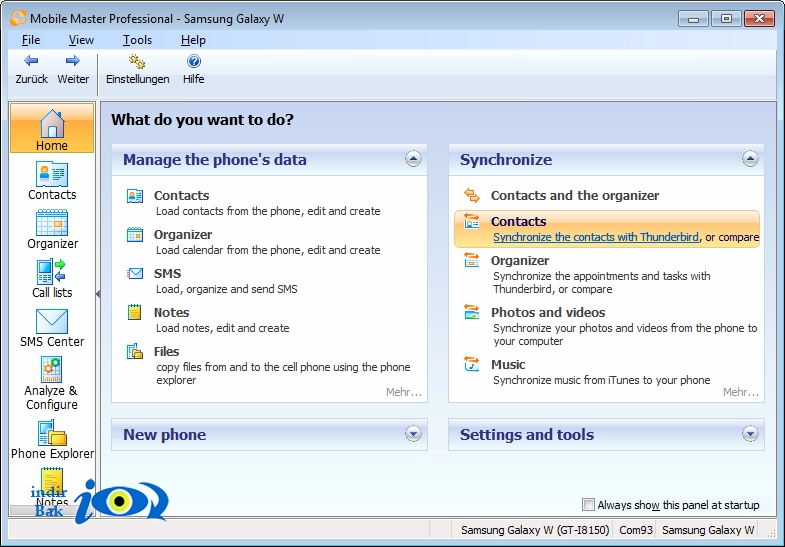Click the highlighted Contacts sync icon
This screenshot has height=547, width=785.
coord(472,221)
